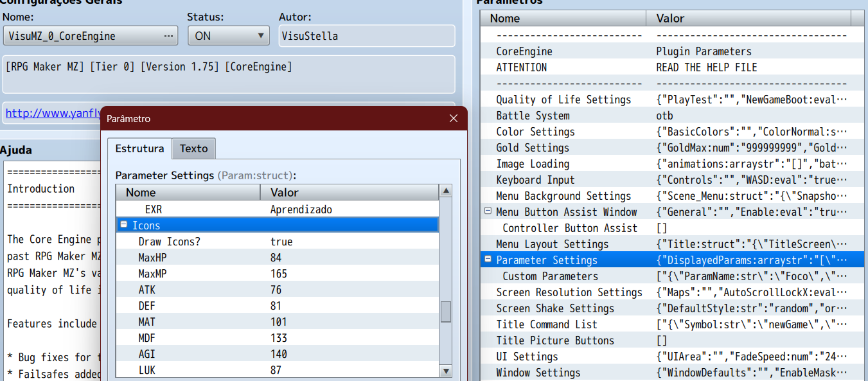Click the Battle System value otb

pyautogui.click(x=665, y=116)
